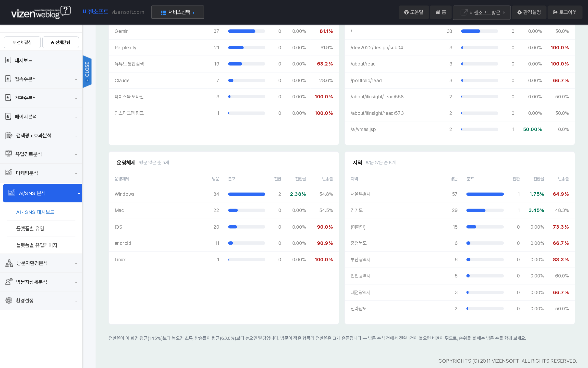Click the 50.00% conversion rate value
Image resolution: width=588 pixels, height=368 pixels.
click(x=532, y=129)
